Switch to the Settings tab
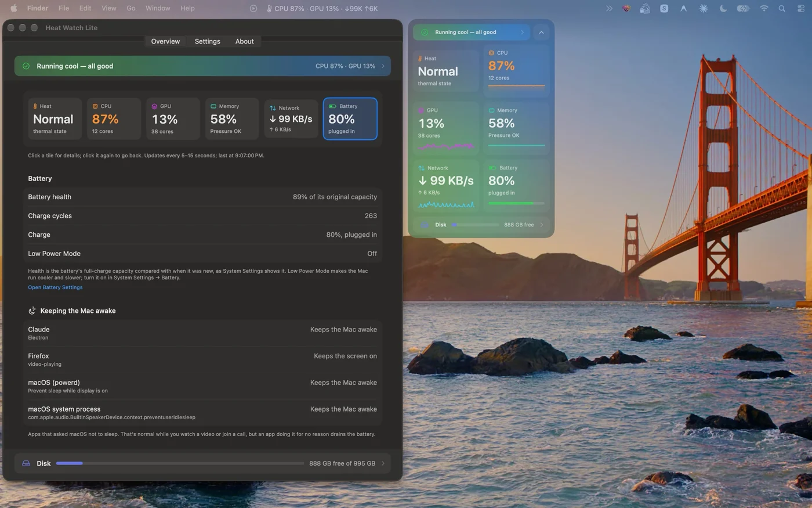Image resolution: width=812 pixels, height=508 pixels. (207, 41)
